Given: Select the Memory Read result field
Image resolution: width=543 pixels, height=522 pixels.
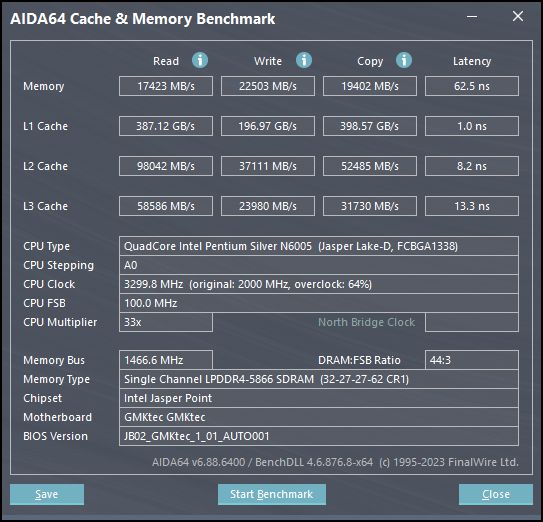Looking at the screenshot, I should [x=166, y=86].
